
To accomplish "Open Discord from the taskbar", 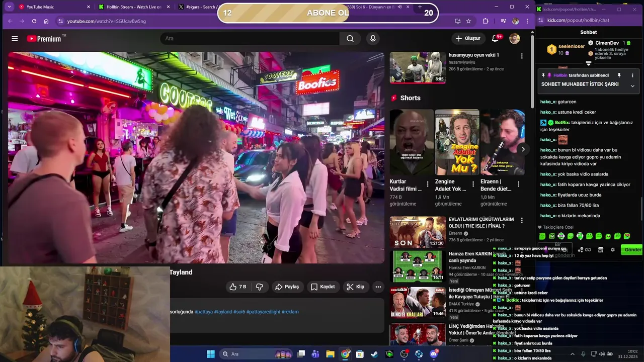I will pos(434,354).
